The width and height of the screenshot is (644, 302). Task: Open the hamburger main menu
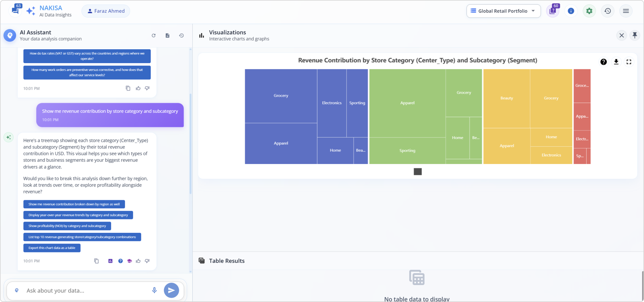point(626,11)
